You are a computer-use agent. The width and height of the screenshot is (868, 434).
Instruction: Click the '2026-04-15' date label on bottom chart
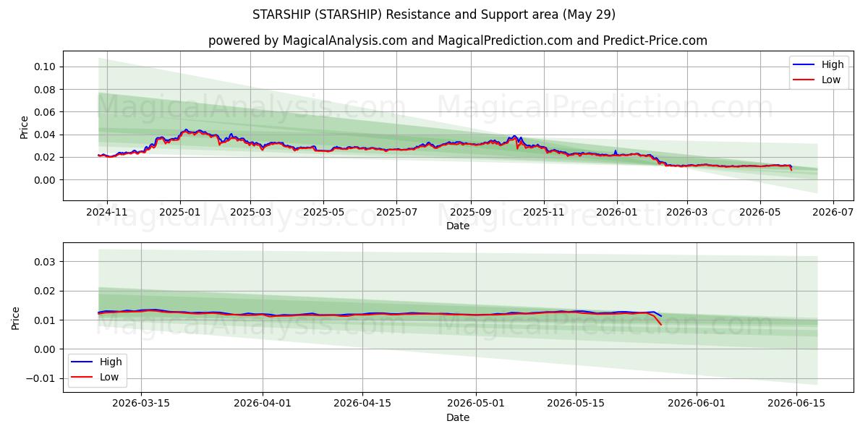tap(362, 404)
